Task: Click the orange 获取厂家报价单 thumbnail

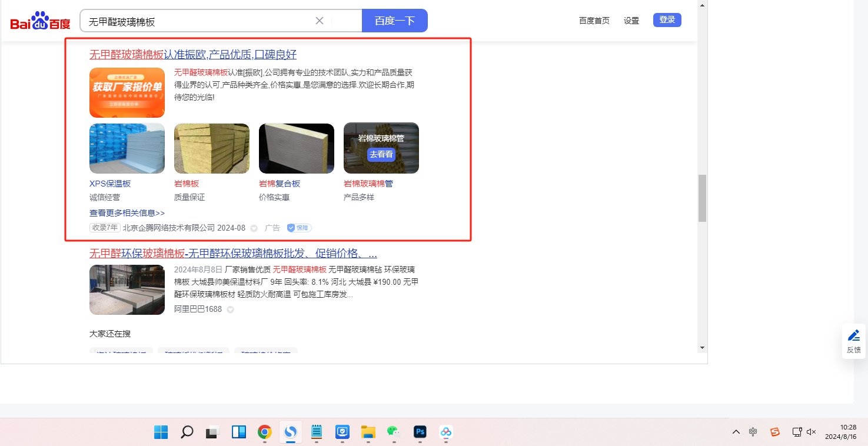Action: pos(127,93)
